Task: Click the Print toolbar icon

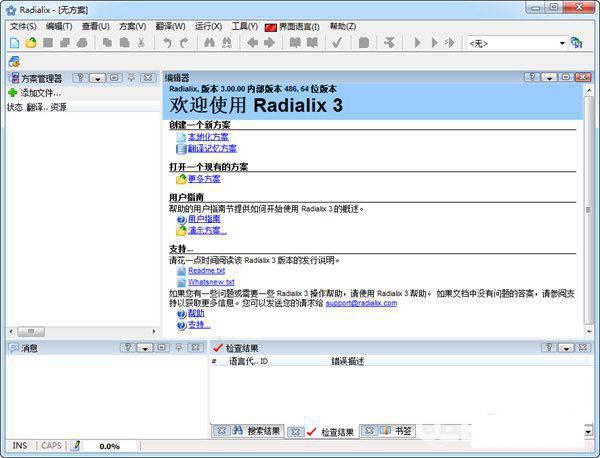Action: click(x=82, y=43)
